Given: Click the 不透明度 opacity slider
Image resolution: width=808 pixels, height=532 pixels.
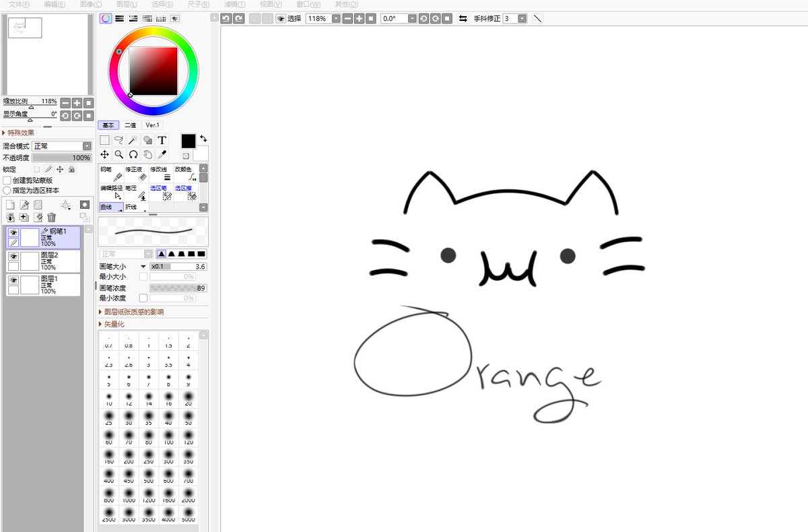Looking at the screenshot, I should [62, 158].
